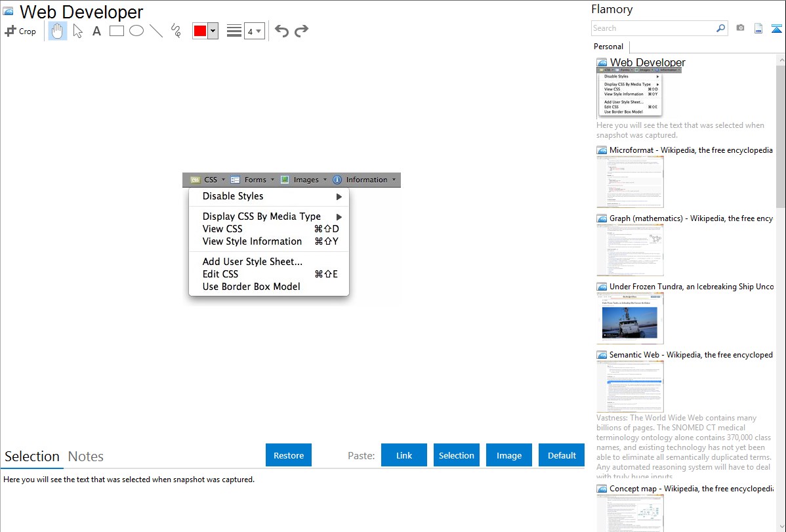Click the Semantic Web - Wikipedia title text

click(x=691, y=354)
